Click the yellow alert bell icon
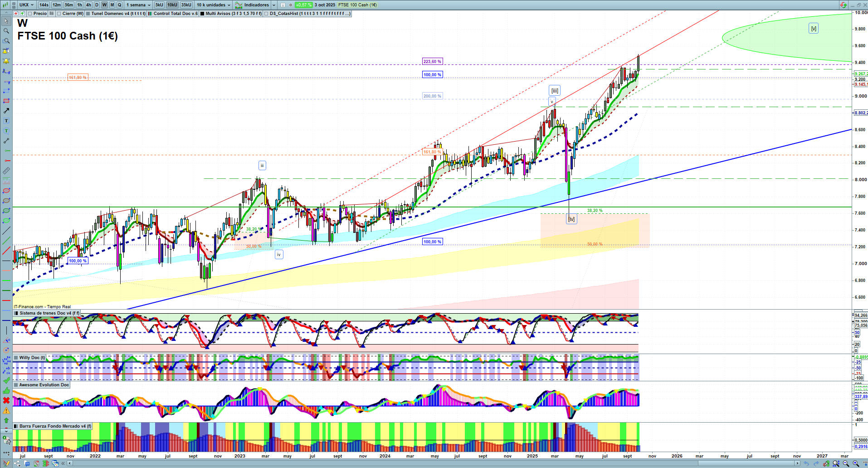 6,61
